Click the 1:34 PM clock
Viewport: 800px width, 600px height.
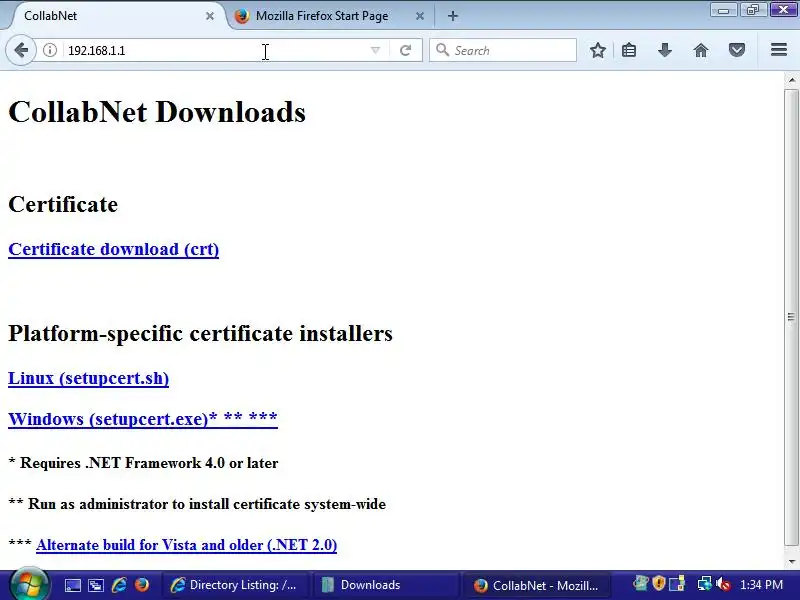click(761, 584)
